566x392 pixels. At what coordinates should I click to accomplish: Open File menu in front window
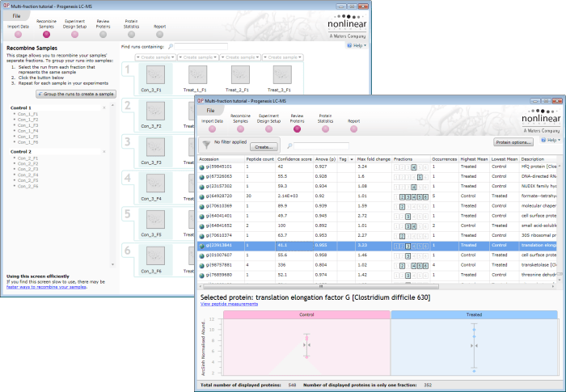coord(210,111)
